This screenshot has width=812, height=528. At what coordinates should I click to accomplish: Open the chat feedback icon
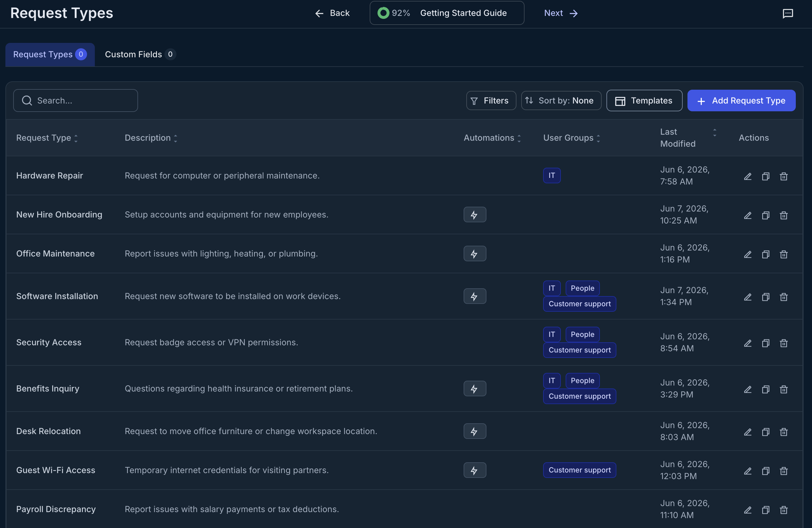[x=787, y=13]
